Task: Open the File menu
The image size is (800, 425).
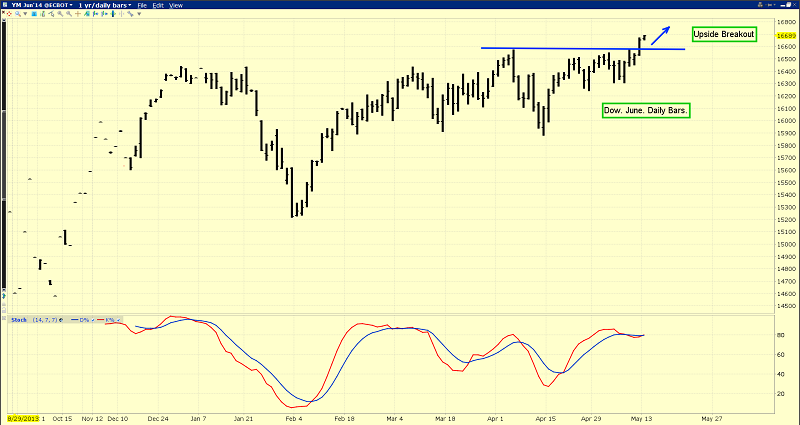Action: click(x=142, y=5)
